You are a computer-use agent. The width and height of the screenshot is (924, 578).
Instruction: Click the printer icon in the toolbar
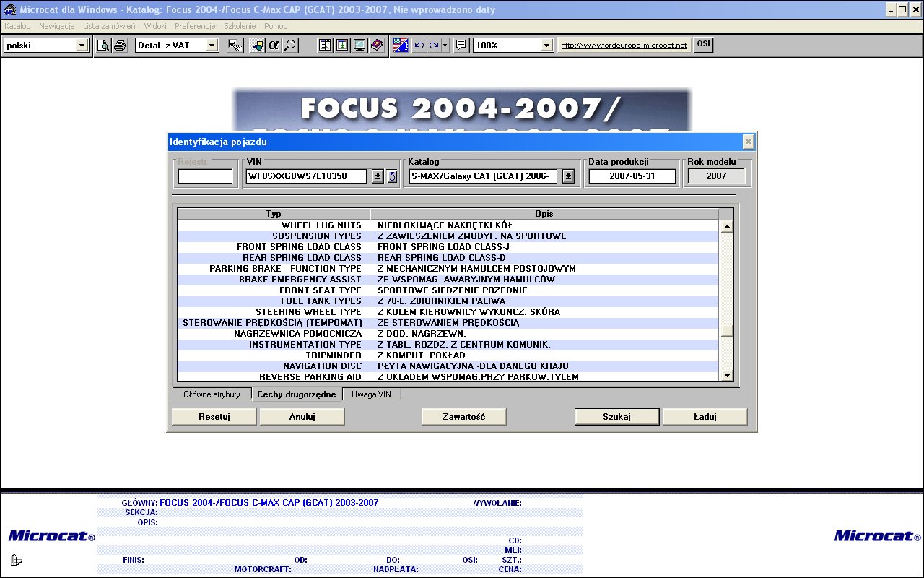tap(119, 45)
